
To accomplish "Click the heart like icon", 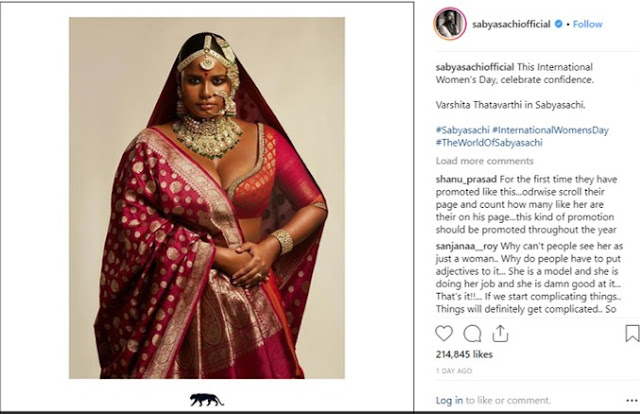I will [x=444, y=334].
